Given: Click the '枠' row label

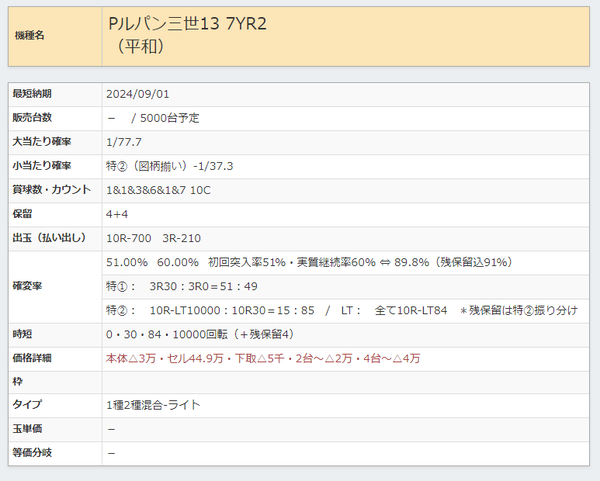Looking at the screenshot, I should 18,382.
